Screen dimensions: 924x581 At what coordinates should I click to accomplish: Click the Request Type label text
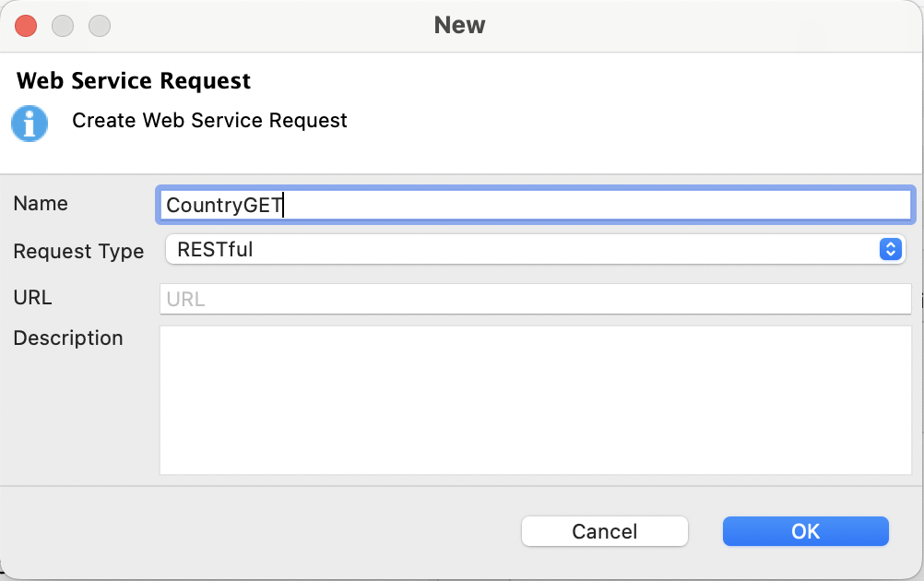pos(78,251)
